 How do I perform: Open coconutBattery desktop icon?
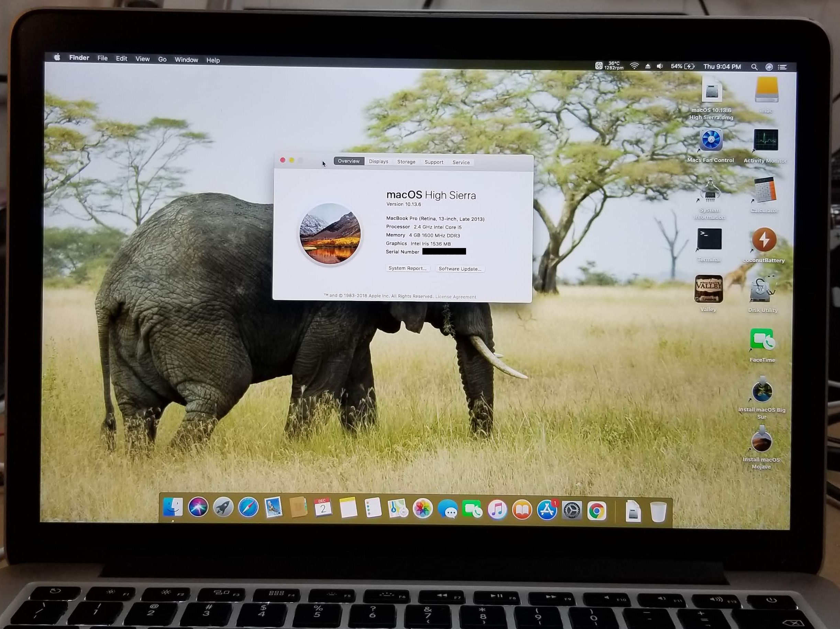pos(764,240)
